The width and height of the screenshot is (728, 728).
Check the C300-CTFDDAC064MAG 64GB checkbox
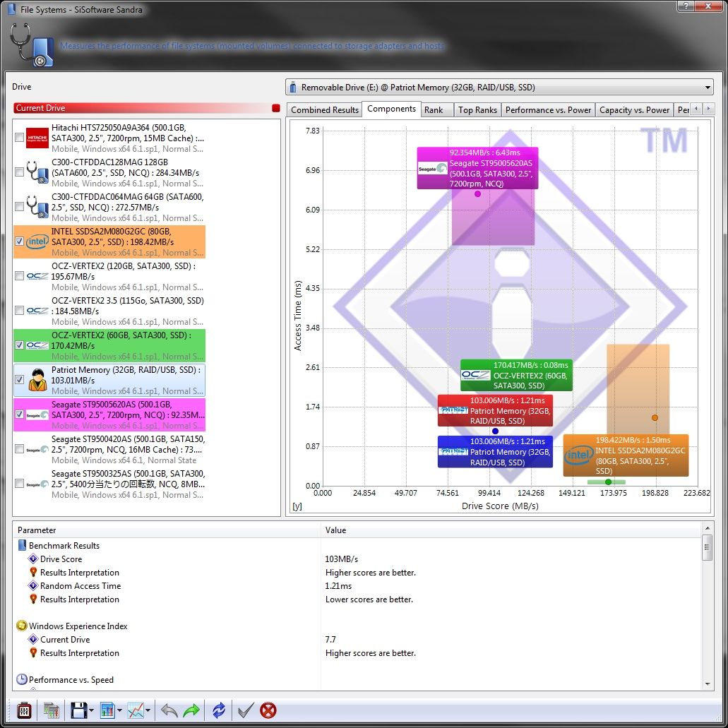(20, 207)
